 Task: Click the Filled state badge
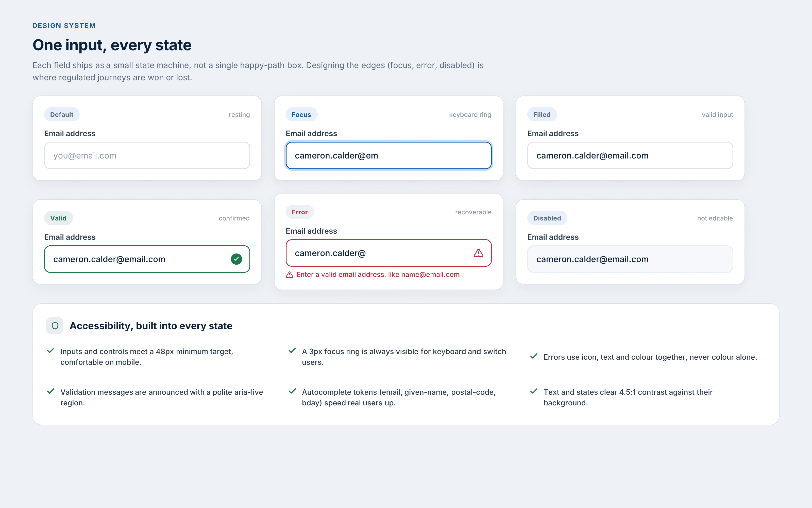point(542,115)
